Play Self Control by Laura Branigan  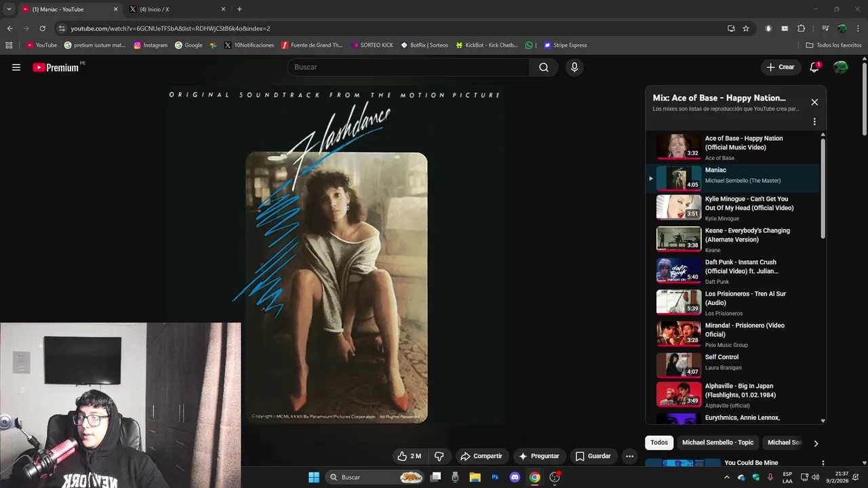point(732,365)
